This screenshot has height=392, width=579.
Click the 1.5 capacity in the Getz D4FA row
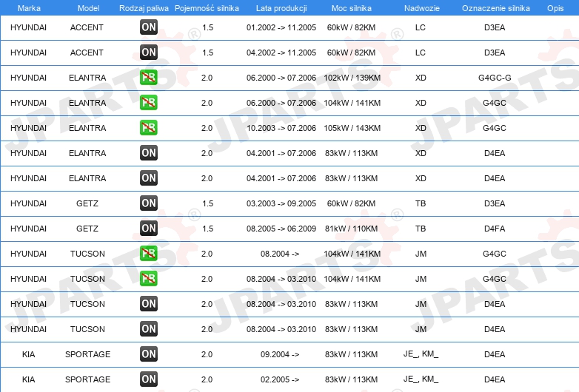click(x=207, y=229)
